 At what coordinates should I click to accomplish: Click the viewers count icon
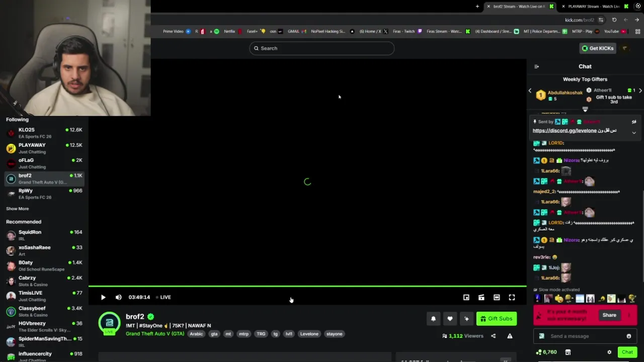(444, 336)
